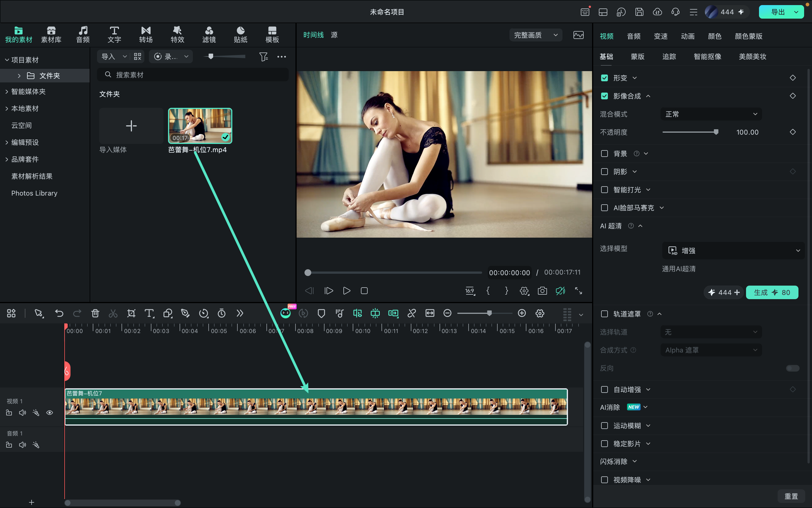Open the 智能抠像 sub-tab

(x=707, y=56)
